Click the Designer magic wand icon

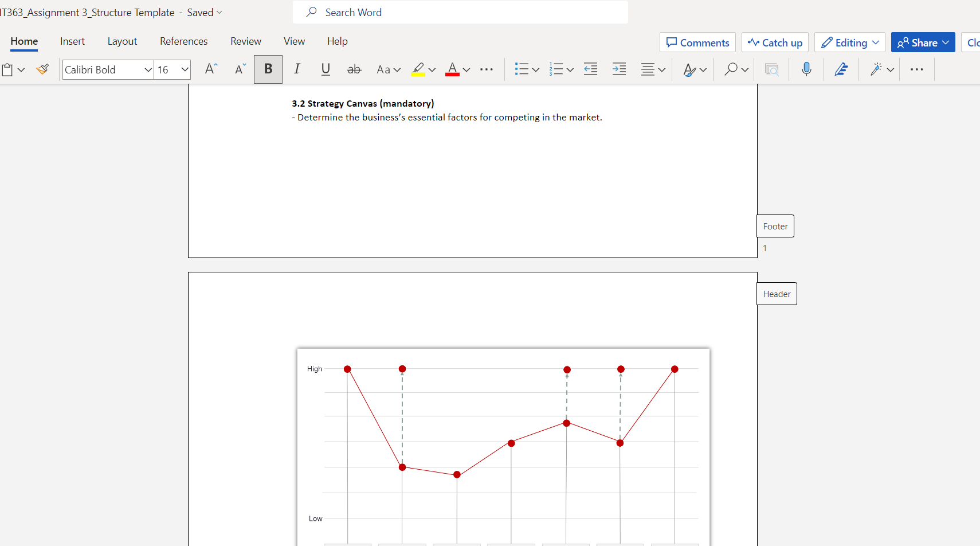tap(876, 69)
